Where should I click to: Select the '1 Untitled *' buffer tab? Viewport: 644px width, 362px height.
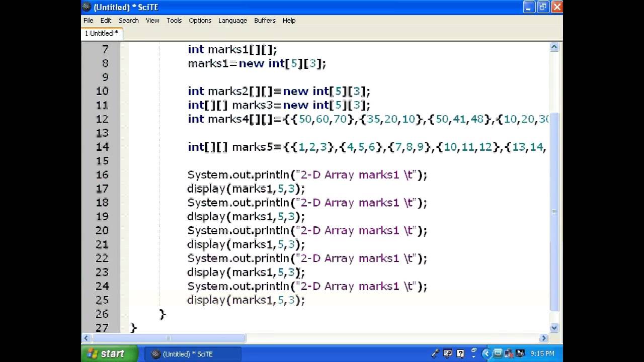[x=102, y=33]
